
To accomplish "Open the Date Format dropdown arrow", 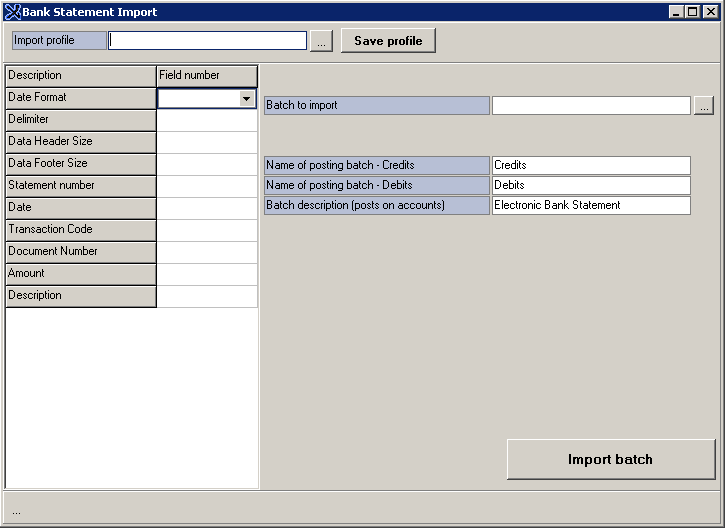I will (x=246, y=98).
